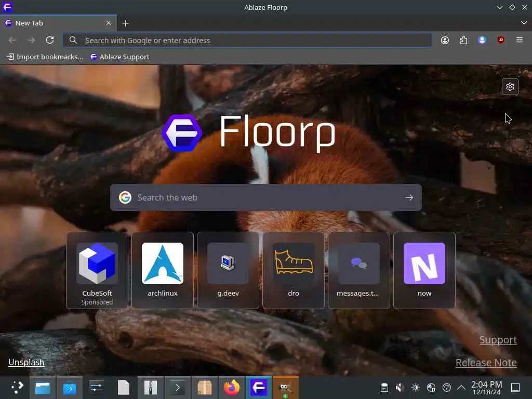Reload the current page
This screenshot has height=399, width=532.
pos(50,40)
